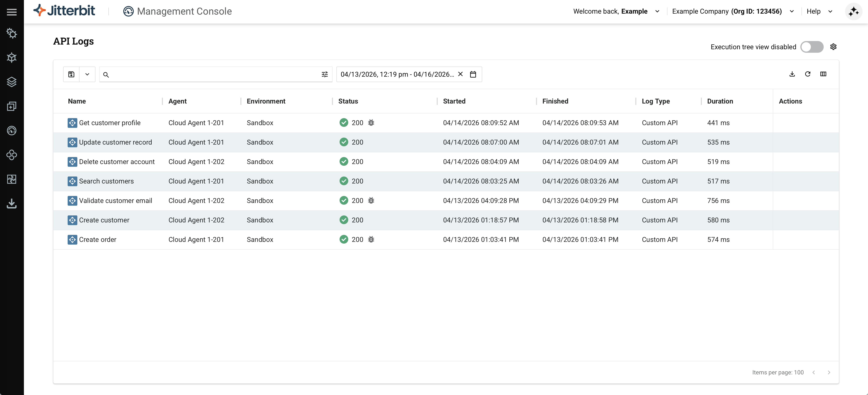Click the API icon beside Update customer record
868x395 pixels.
pos(72,142)
